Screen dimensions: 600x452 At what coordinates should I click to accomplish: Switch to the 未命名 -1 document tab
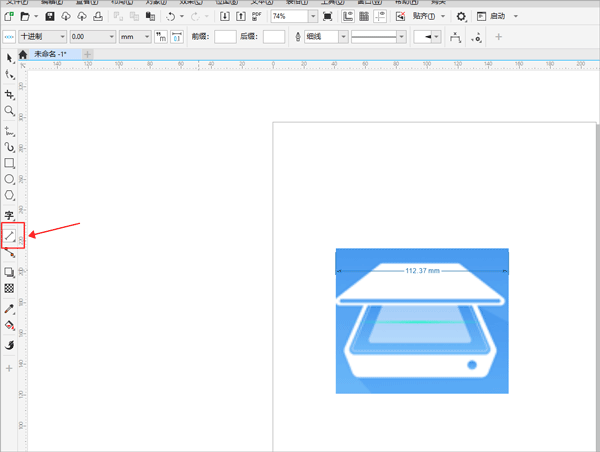51,54
